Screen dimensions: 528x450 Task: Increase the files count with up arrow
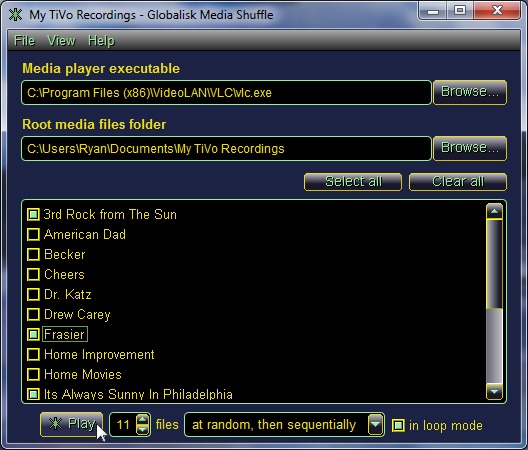point(143,419)
